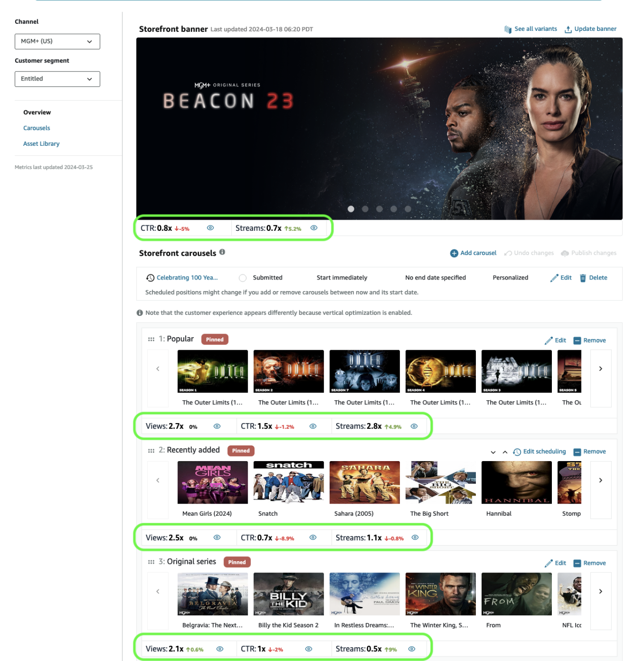Image resolution: width=644 pixels, height=661 pixels.
Task: Click the plus icon for Add carousel
Action: pyautogui.click(x=454, y=253)
